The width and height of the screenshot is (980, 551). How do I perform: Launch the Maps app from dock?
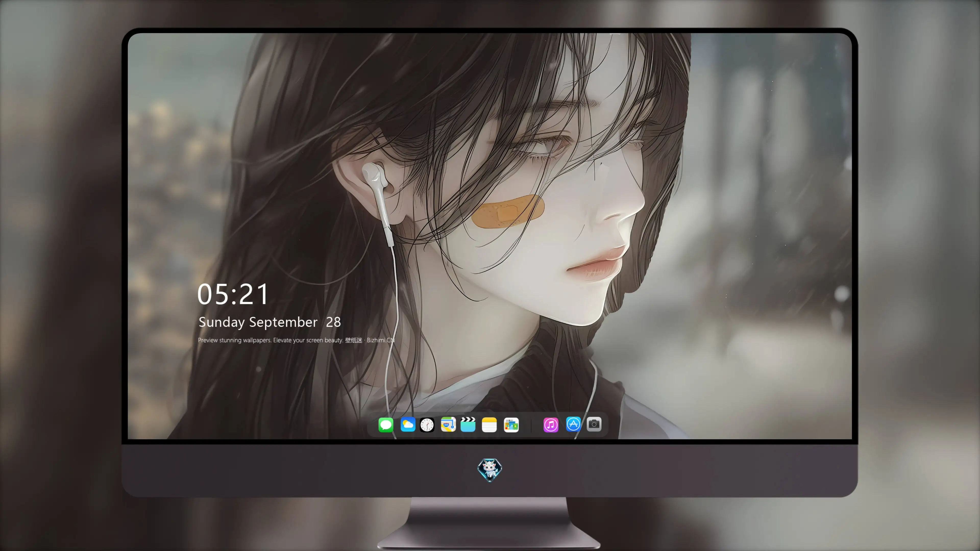(448, 424)
